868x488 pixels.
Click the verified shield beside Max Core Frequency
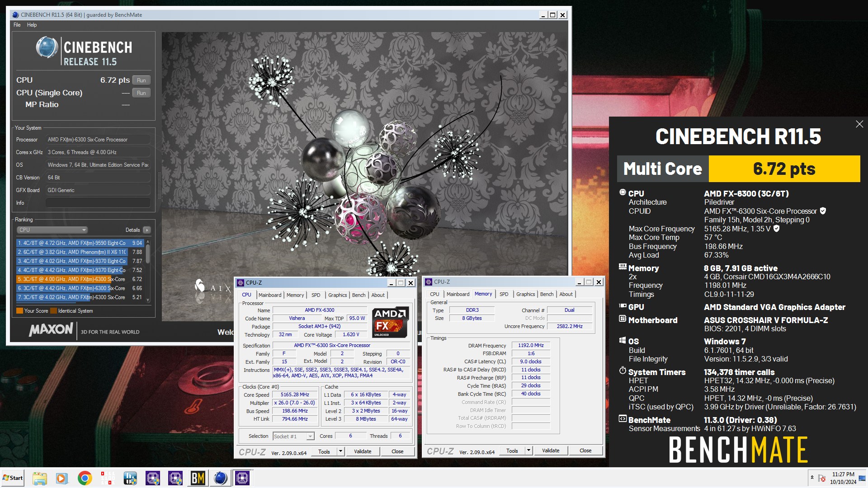pyautogui.click(x=776, y=229)
